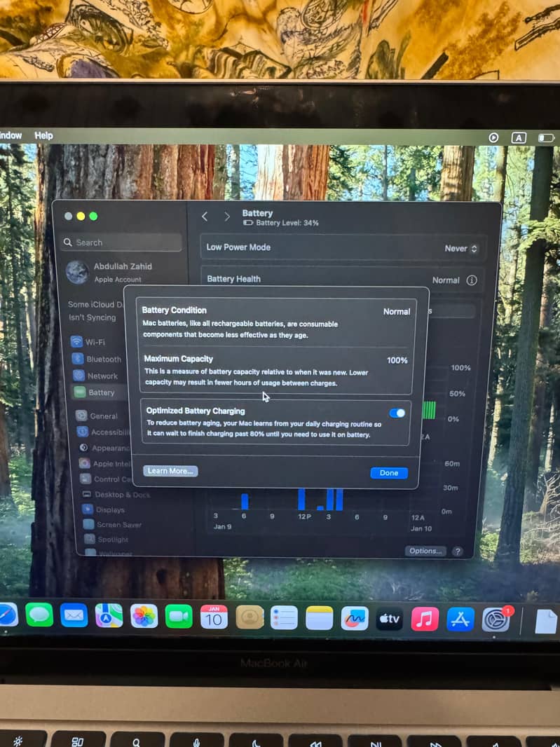Open the Help menu

pyautogui.click(x=43, y=136)
